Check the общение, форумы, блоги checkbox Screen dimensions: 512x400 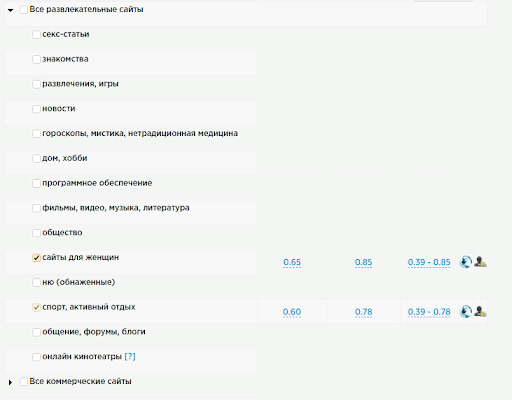point(36,332)
